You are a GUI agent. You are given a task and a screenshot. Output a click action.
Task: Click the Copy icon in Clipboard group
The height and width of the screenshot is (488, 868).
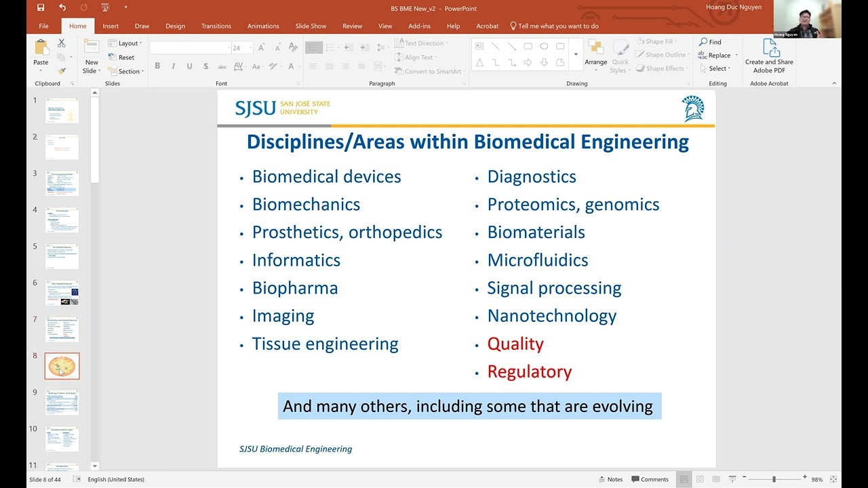pyautogui.click(x=61, y=57)
